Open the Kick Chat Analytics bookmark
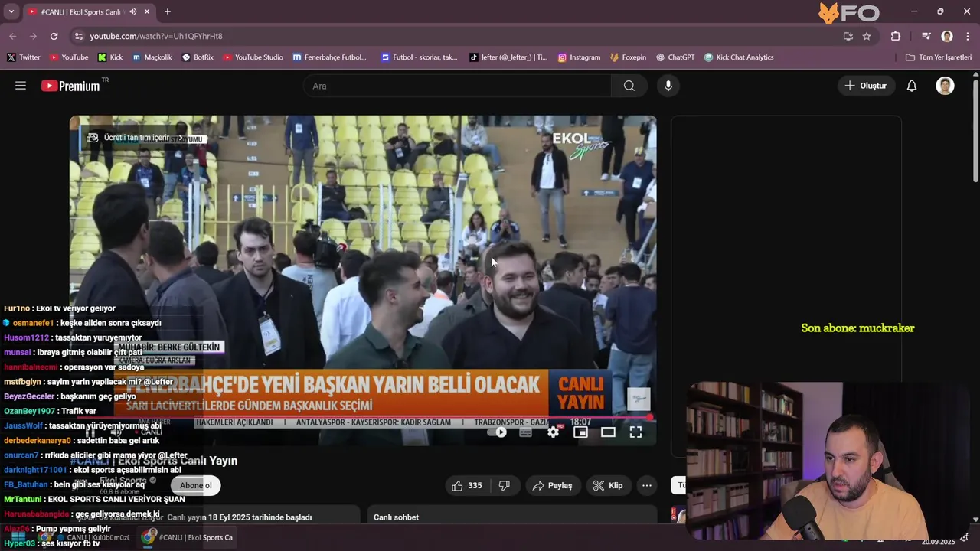Screen dimensions: 980x551 coord(738,57)
